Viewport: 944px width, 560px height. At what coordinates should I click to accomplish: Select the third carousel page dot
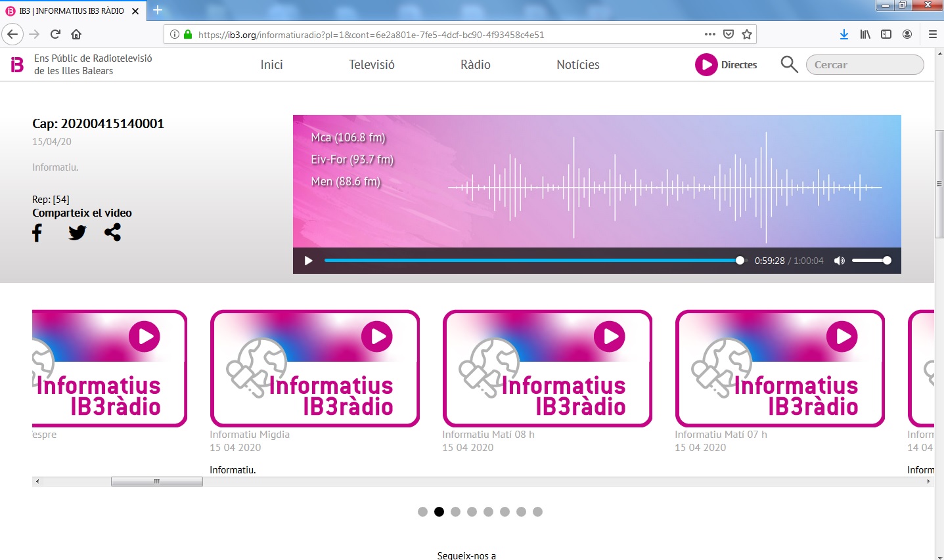455,512
